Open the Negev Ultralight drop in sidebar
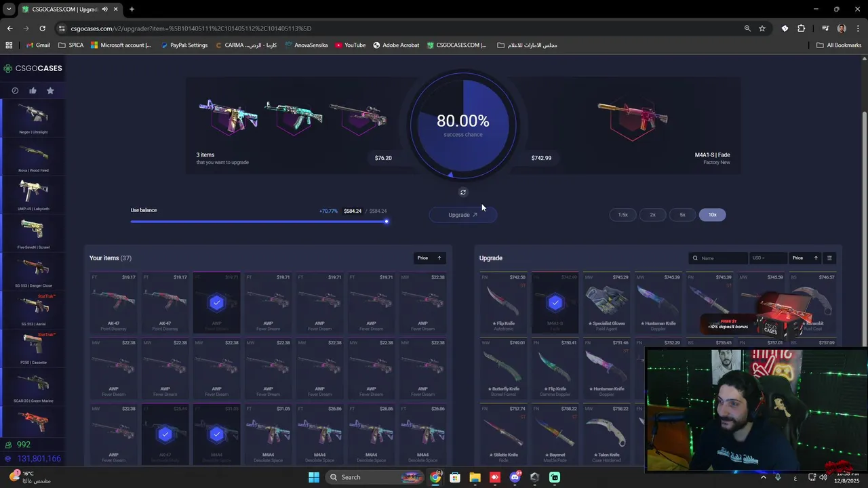This screenshot has height=488, width=868. (x=33, y=118)
